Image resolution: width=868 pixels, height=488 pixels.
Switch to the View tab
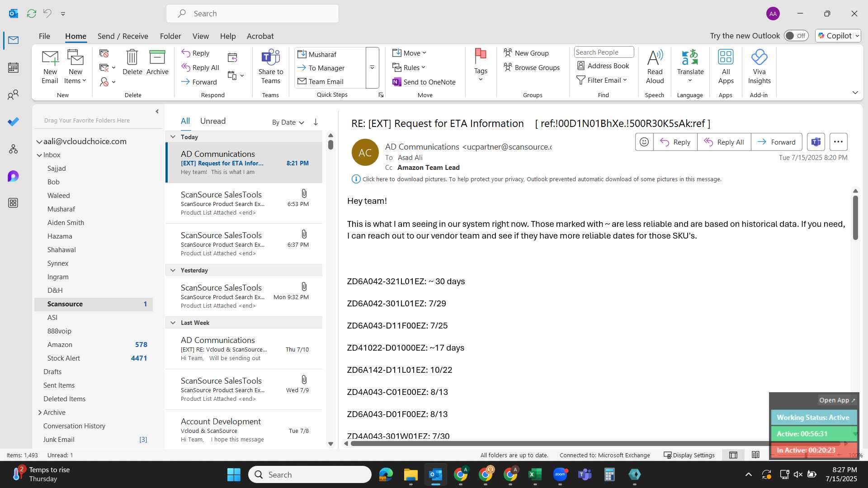tap(200, 36)
